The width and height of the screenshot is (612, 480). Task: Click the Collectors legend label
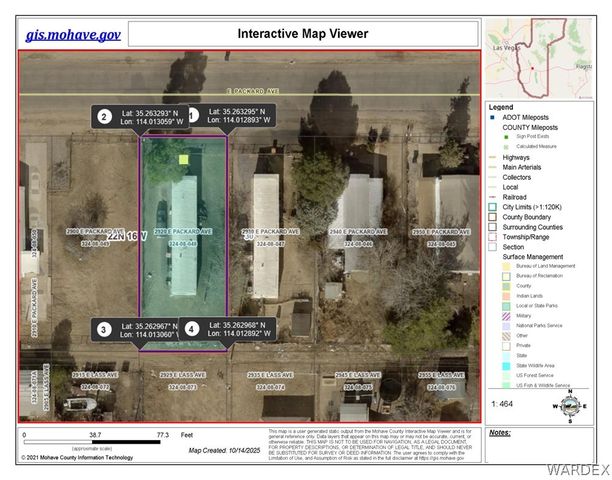(517, 177)
